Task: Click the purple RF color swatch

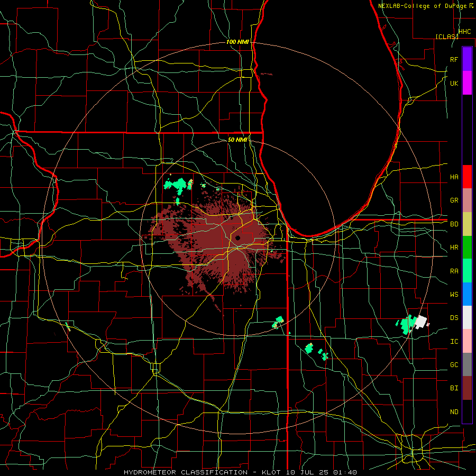Action: [x=467, y=59]
